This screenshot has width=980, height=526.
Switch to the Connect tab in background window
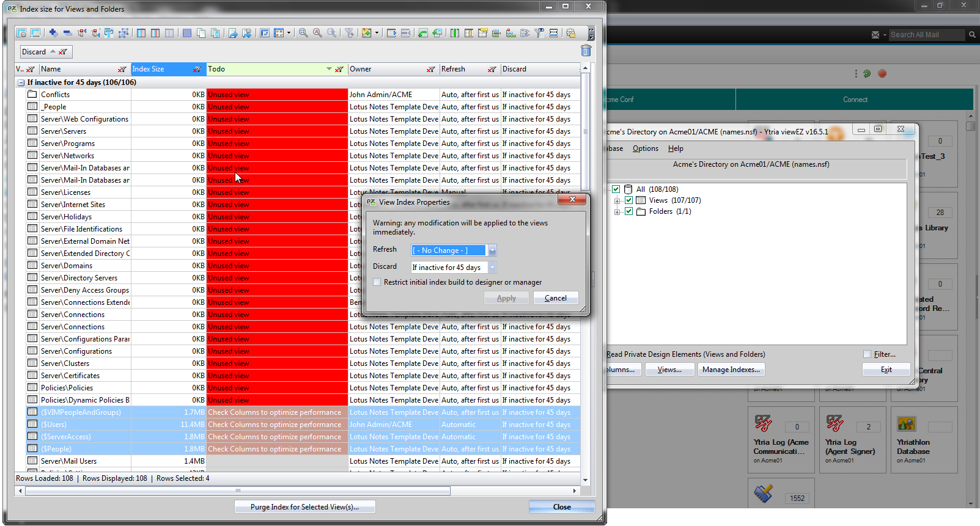click(855, 100)
